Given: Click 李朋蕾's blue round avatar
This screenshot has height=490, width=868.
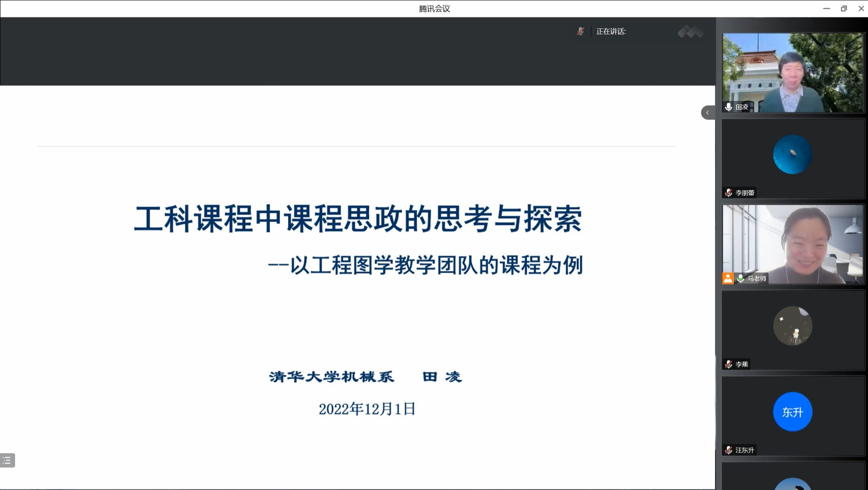Looking at the screenshot, I should (x=792, y=154).
